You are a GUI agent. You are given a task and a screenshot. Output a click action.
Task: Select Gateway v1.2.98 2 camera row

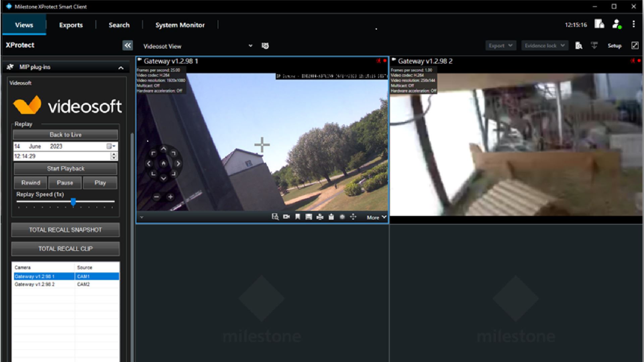[x=66, y=284]
